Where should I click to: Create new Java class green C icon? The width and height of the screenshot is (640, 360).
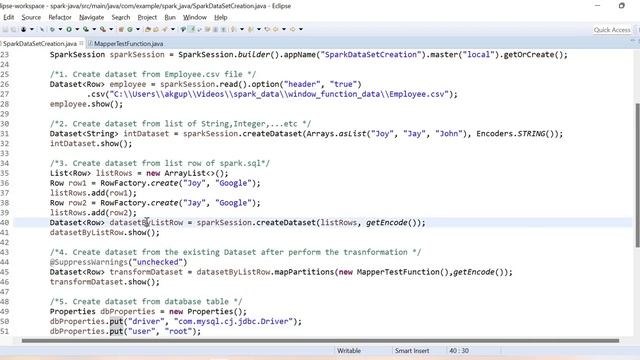coord(130,29)
